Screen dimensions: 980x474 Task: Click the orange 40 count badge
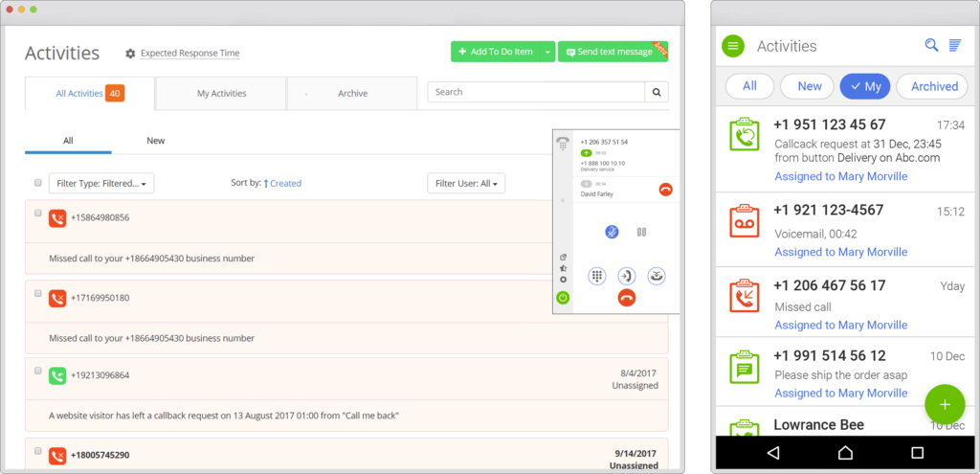click(x=115, y=93)
